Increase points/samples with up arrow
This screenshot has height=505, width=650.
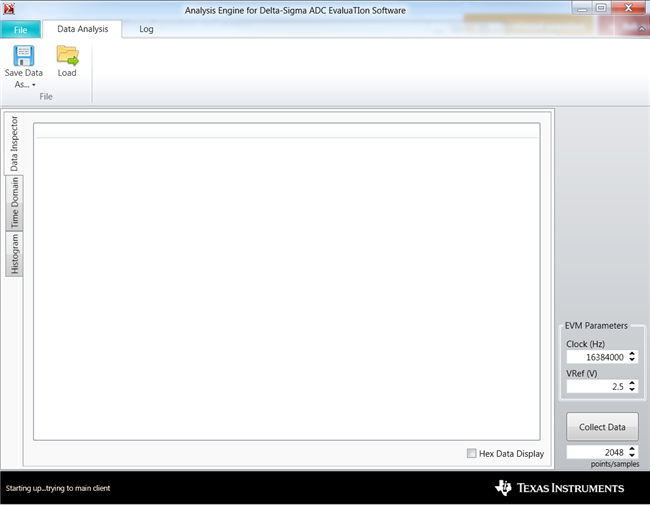click(x=632, y=449)
